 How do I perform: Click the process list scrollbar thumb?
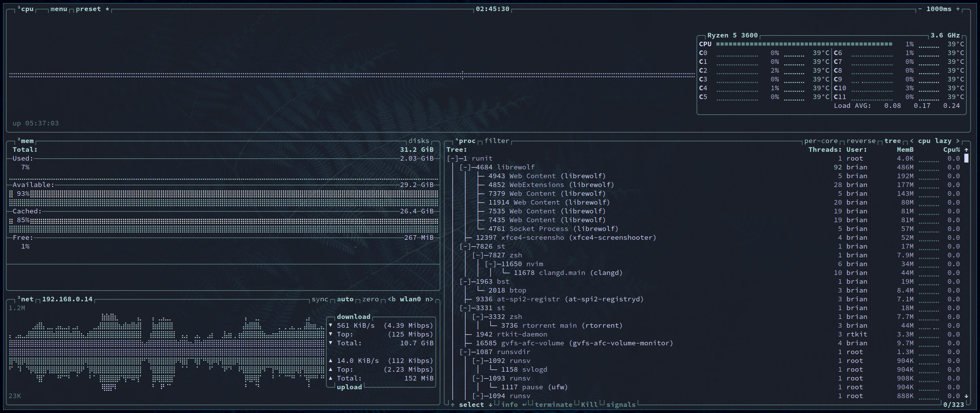966,158
